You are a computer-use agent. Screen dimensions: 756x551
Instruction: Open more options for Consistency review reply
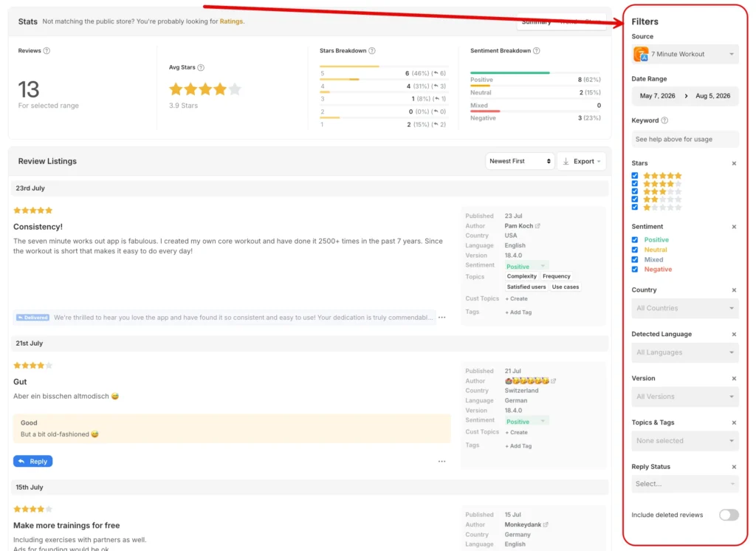441,318
